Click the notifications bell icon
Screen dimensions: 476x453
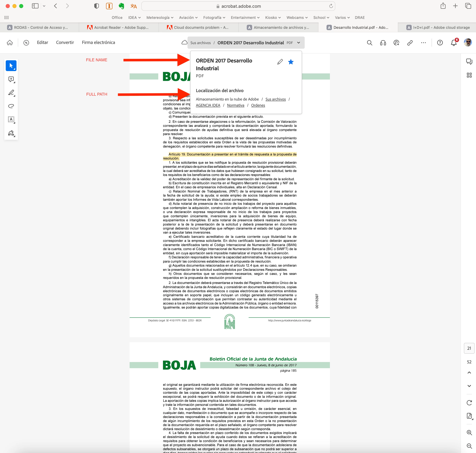click(454, 43)
